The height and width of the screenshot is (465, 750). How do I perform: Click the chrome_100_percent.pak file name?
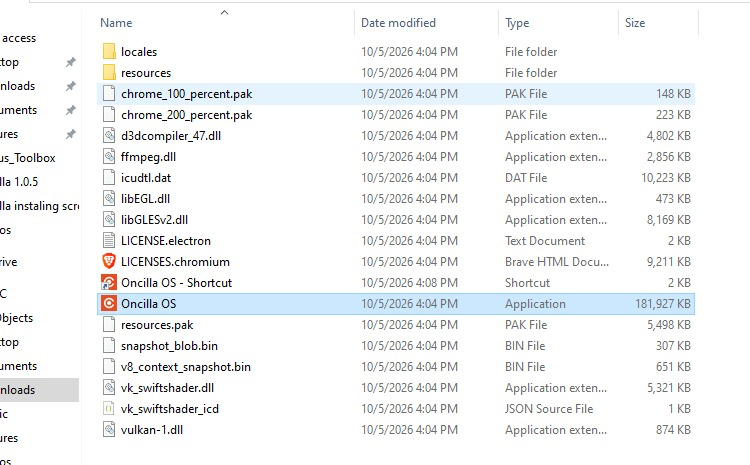tap(187, 94)
